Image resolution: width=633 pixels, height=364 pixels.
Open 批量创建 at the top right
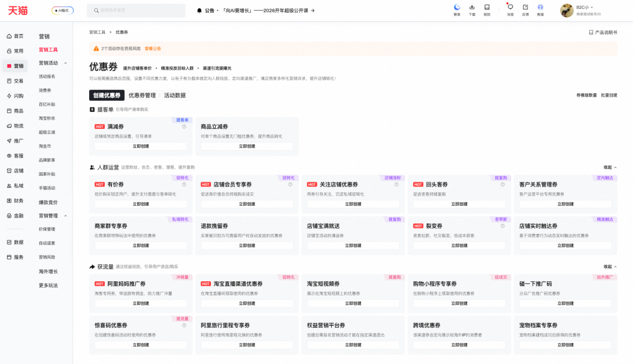[x=610, y=94]
